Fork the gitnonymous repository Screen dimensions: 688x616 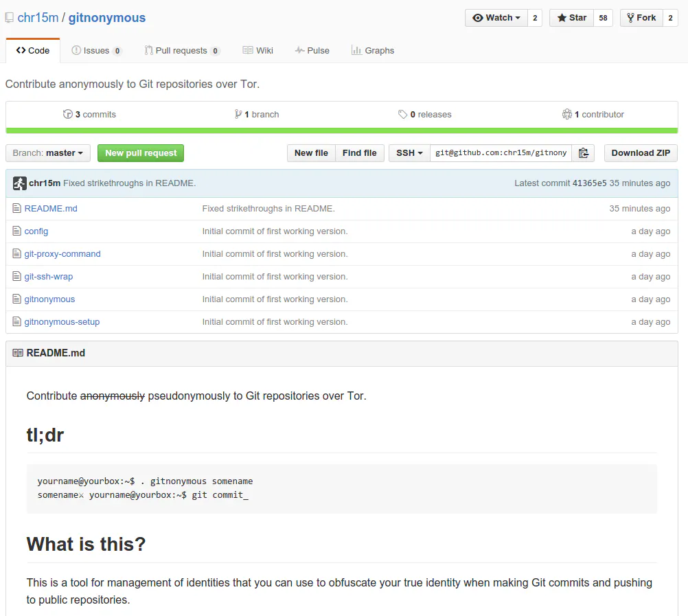tap(641, 18)
